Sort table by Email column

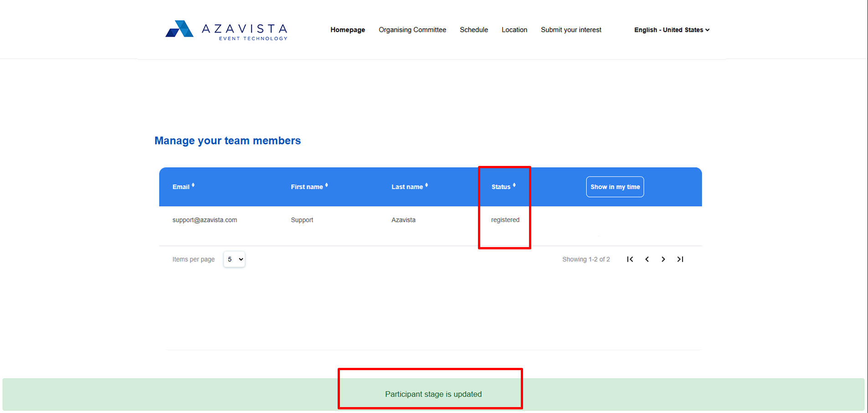tap(184, 186)
